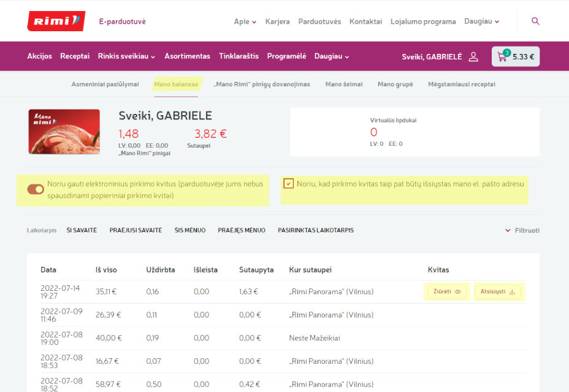Image resolution: width=569 pixels, height=392 pixels.
Task: Go to the Akcijos page
Action: pyautogui.click(x=39, y=56)
